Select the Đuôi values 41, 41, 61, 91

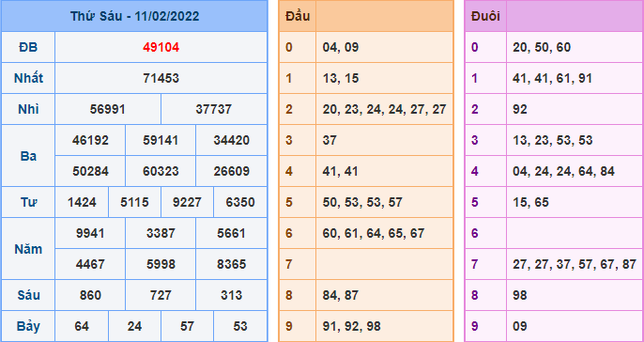(x=552, y=78)
